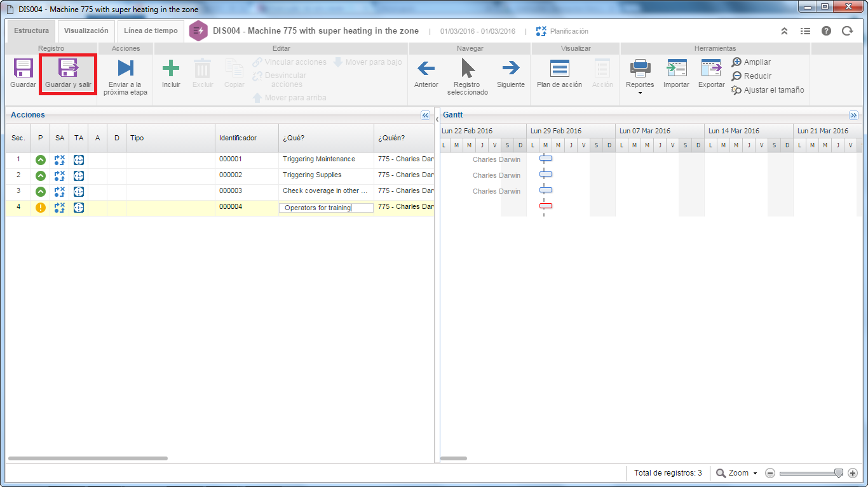Image resolution: width=868 pixels, height=487 pixels.
Task: Open identifier 000003 link
Action: pos(231,190)
